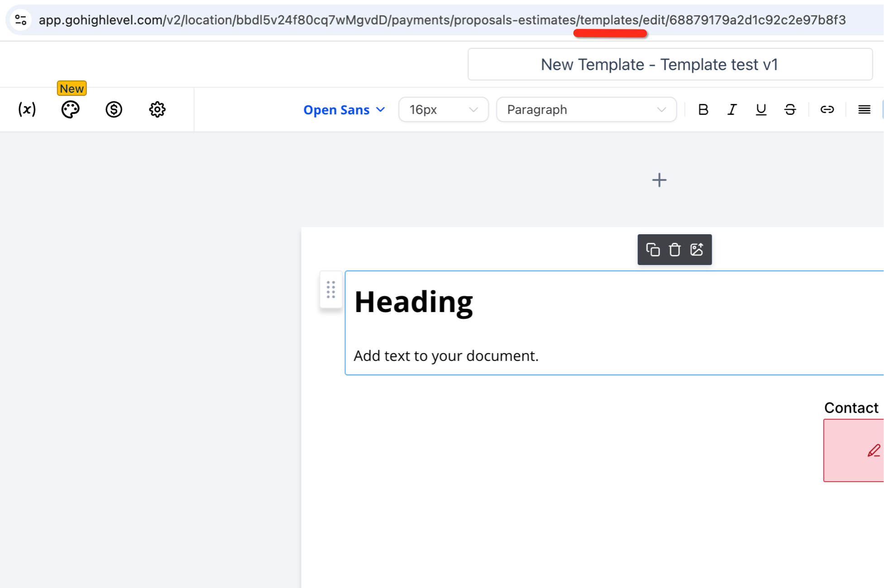Expand the Open Sans font dropdown
The image size is (884, 588).
pyautogui.click(x=344, y=110)
